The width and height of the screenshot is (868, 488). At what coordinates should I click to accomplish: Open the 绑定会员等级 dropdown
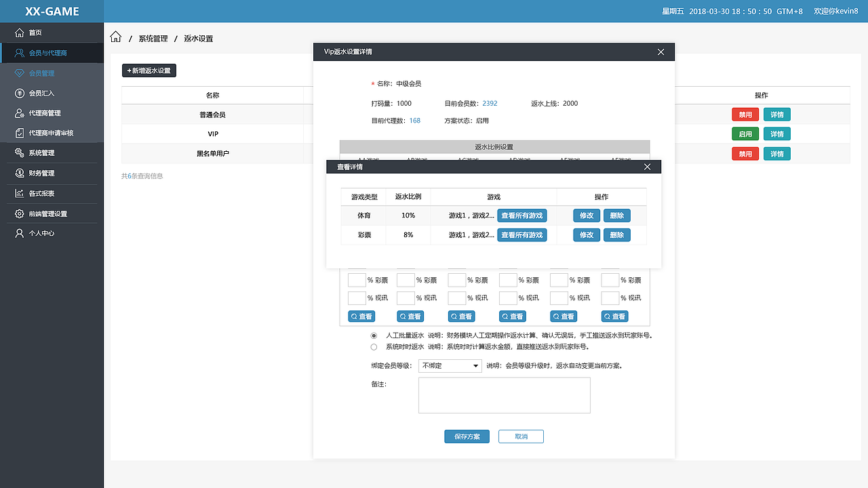coord(450,366)
